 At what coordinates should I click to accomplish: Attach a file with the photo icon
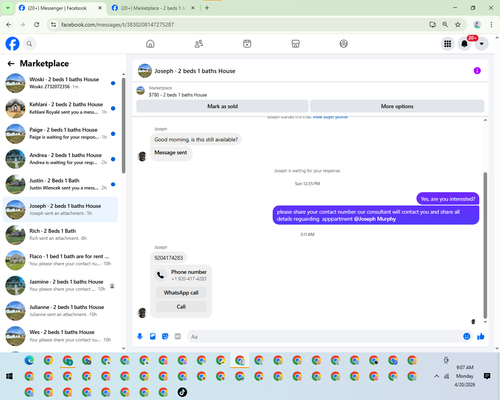[x=153, y=336]
